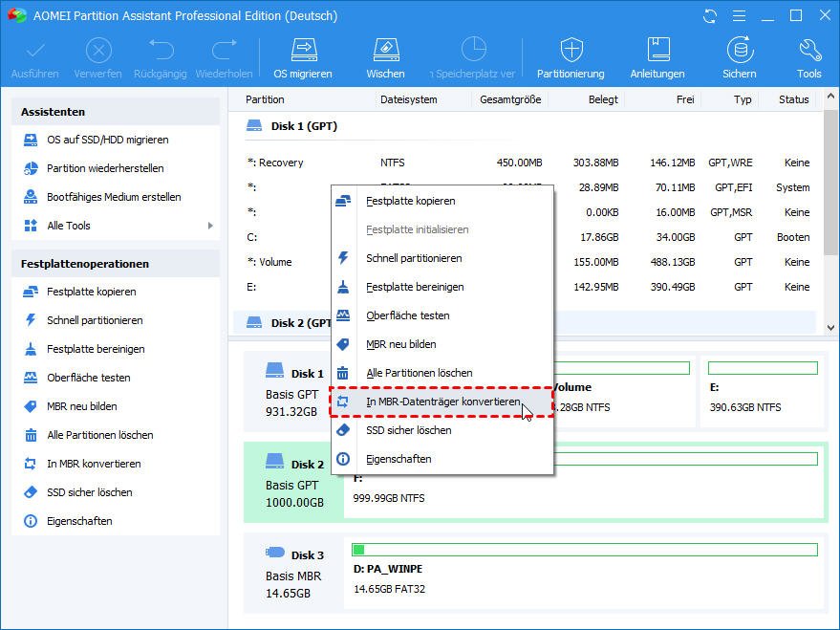The height and width of the screenshot is (630, 840).
Task: Sort by the Gesamtgröße column header
Action: 510,99
